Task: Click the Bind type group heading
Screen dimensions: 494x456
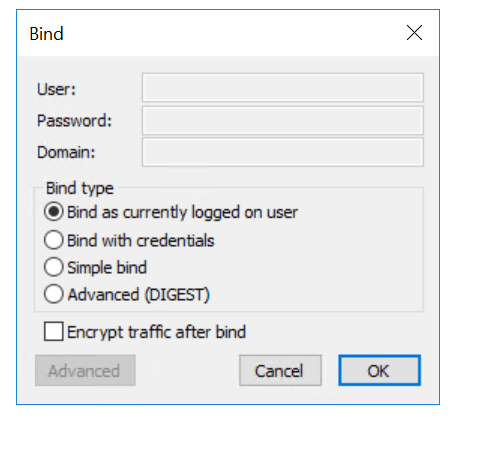Action: 80,188
